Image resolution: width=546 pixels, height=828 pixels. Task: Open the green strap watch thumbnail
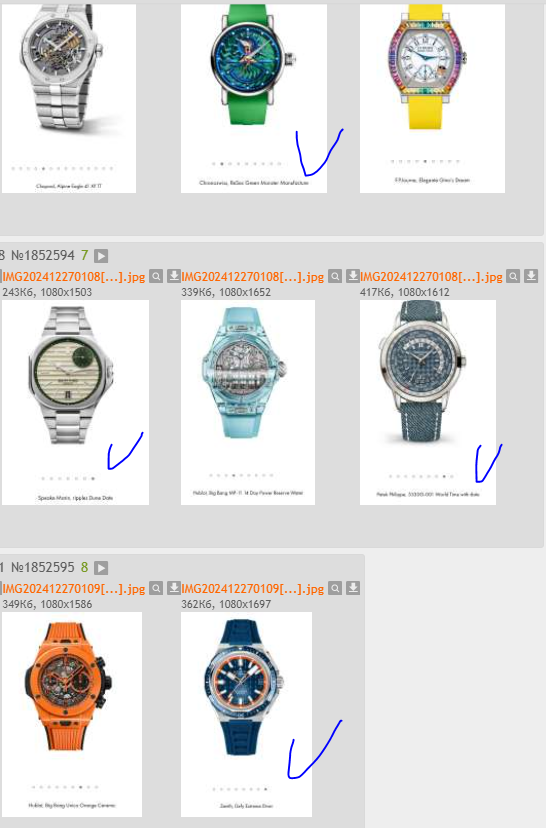[254, 99]
